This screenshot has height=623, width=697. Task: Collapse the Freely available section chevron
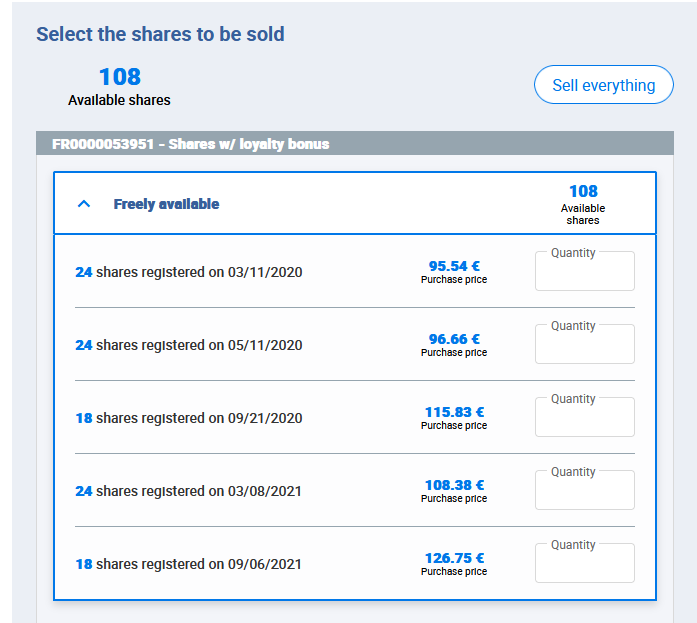pyautogui.click(x=84, y=204)
